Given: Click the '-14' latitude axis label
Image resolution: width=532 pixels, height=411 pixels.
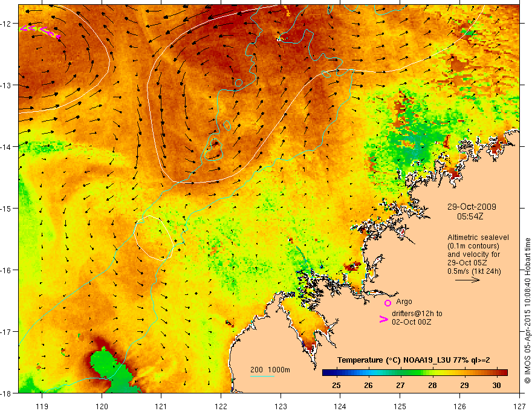Looking at the screenshot, I should point(6,147).
